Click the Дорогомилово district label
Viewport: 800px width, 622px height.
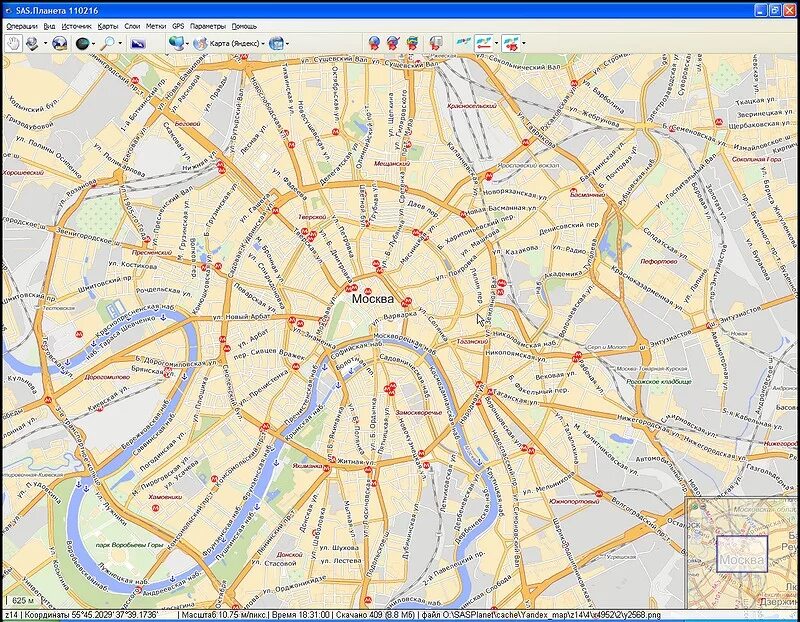tap(107, 377)
